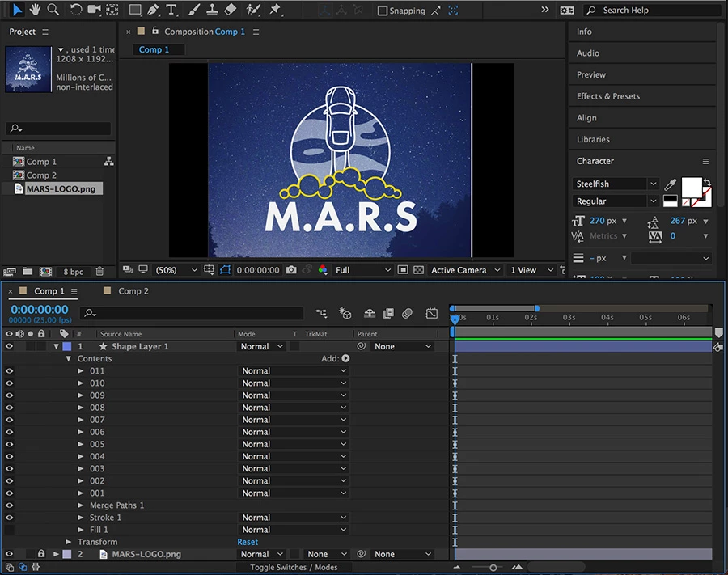Viewport: 728px width, 575px height.
Task: Select the Eraser tool
Action: (231, 9)
